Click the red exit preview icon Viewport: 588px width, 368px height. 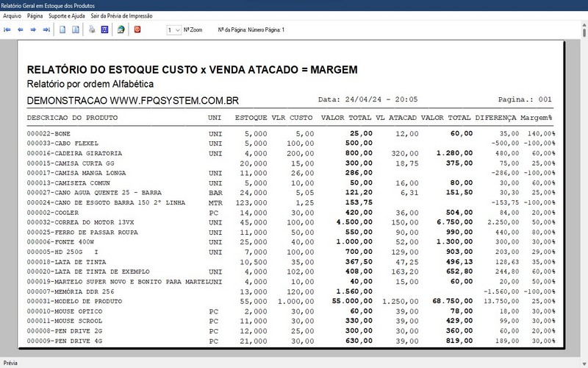pos(137,29)
